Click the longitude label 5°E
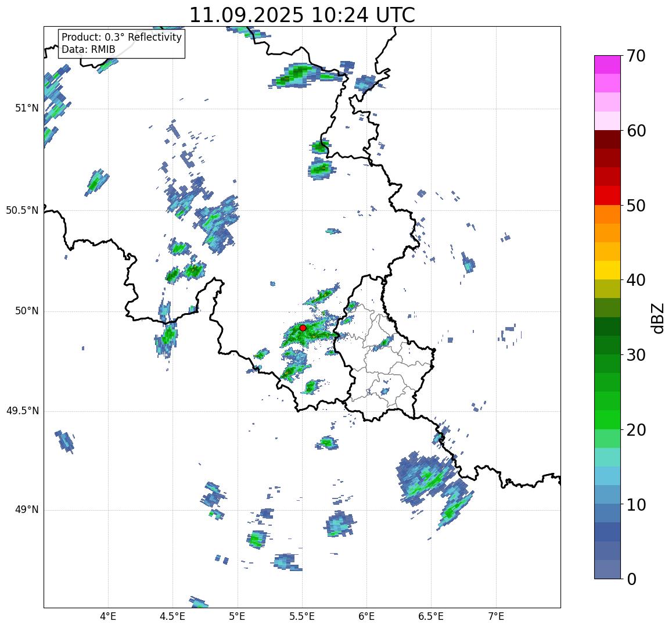This screenshot has height=628, width=672. 238,616
